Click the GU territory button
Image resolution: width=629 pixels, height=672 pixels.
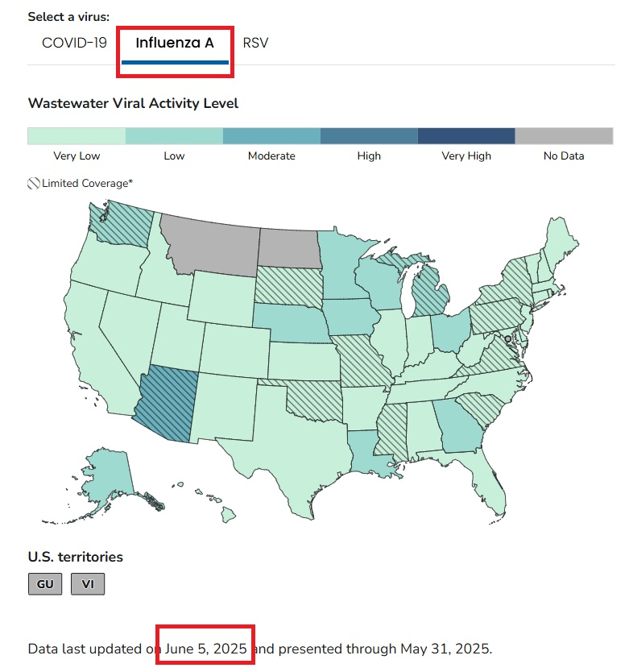point(45,583)
